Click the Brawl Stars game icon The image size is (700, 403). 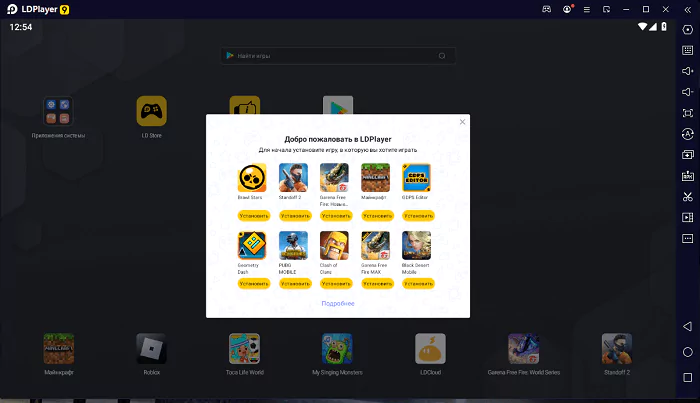point(252,178)
